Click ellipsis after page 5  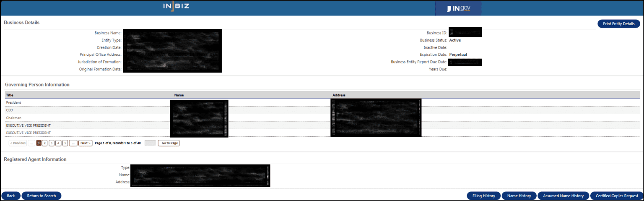[73, 143]
